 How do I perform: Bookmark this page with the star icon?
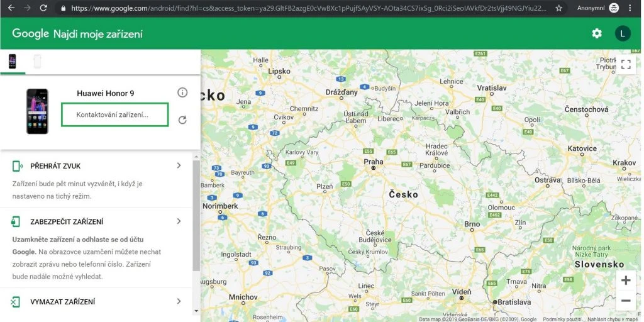tap(558, 8)
